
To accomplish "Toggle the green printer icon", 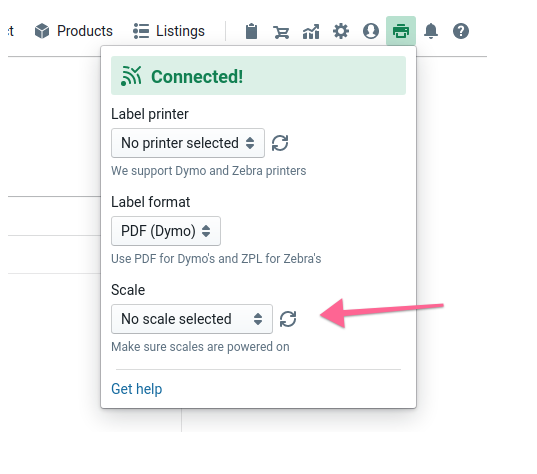I will pyautogui.click(x=401, y=31).
